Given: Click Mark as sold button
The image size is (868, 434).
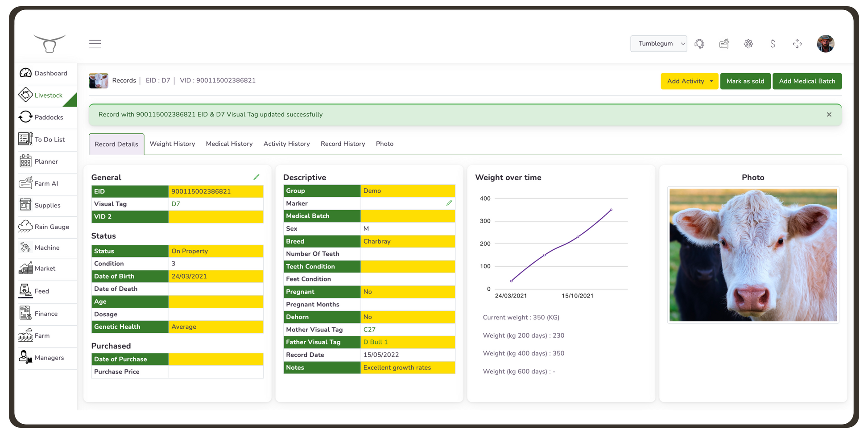Looking at the screenshot, I should point(745,81).
